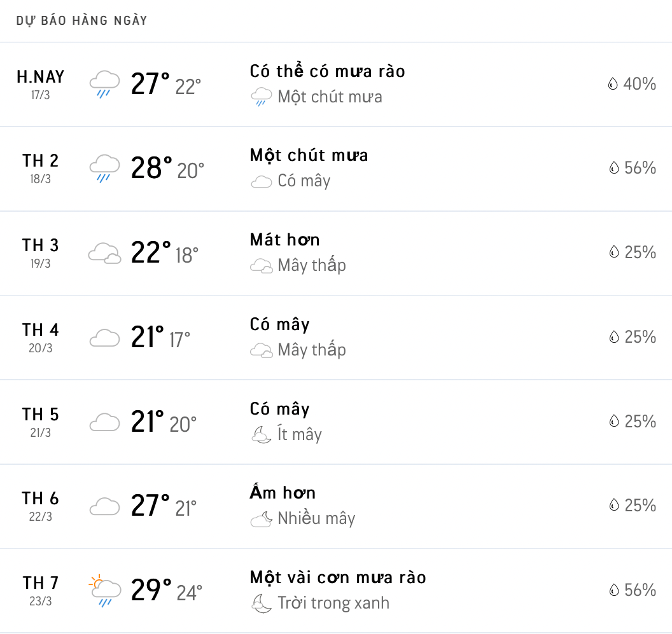
Task: Click the TH 3 low clouds icon
Action: click(x=104, y=252)
